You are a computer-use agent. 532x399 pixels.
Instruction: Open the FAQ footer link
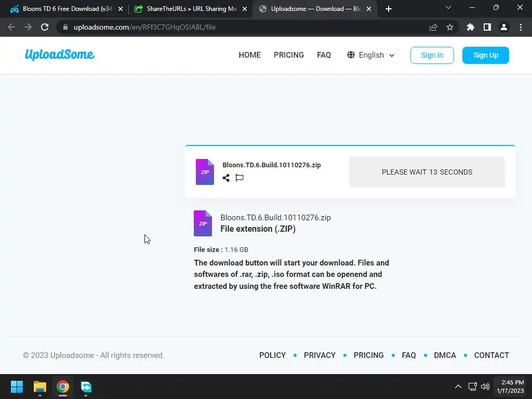pyautogui.click(x=409, y=355)
